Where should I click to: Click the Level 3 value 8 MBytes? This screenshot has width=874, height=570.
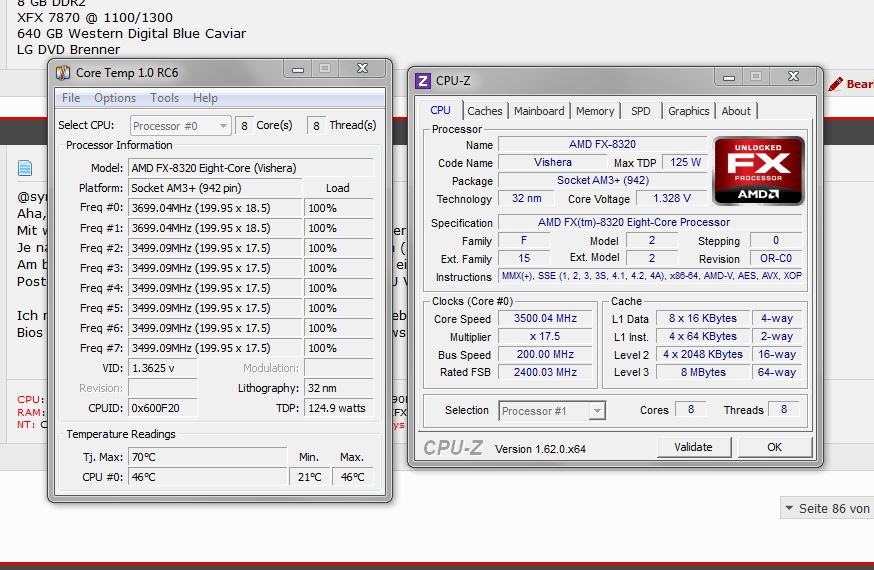(x=703, y=372)
